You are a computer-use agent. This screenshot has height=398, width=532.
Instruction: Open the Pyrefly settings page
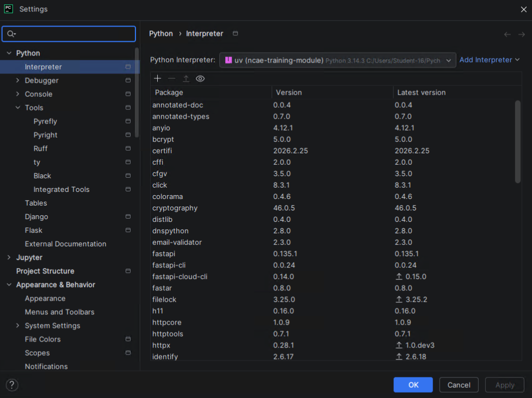[45, 121]
